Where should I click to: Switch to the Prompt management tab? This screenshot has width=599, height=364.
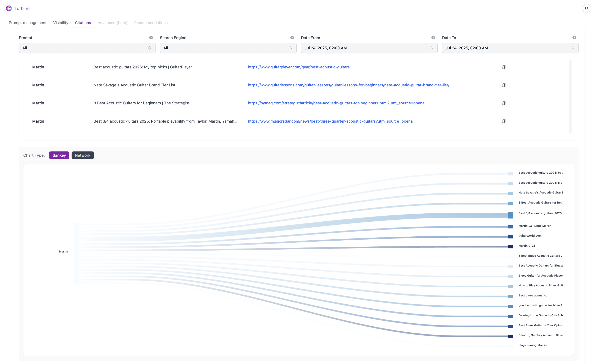[x=27, y=23]
